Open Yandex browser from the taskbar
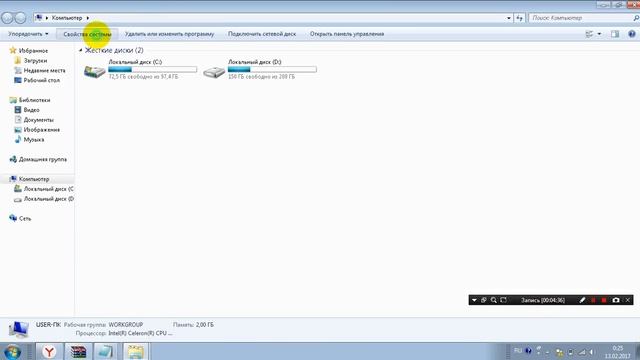 pos(49,351)
